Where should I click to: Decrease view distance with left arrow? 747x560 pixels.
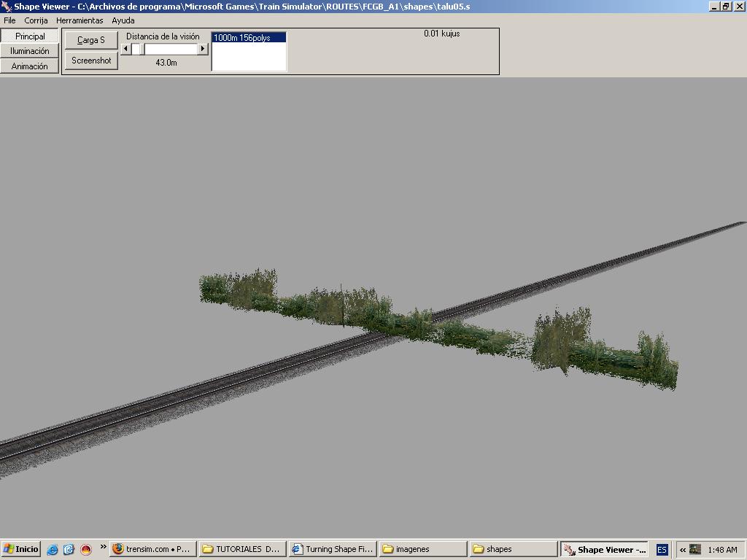tap(125, 49)
